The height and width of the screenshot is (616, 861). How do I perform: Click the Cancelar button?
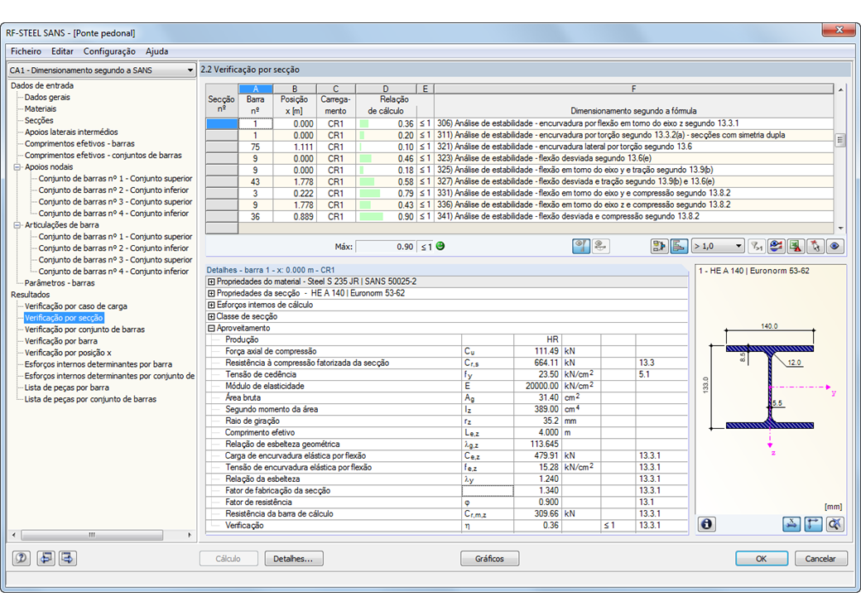pos(821,559)
